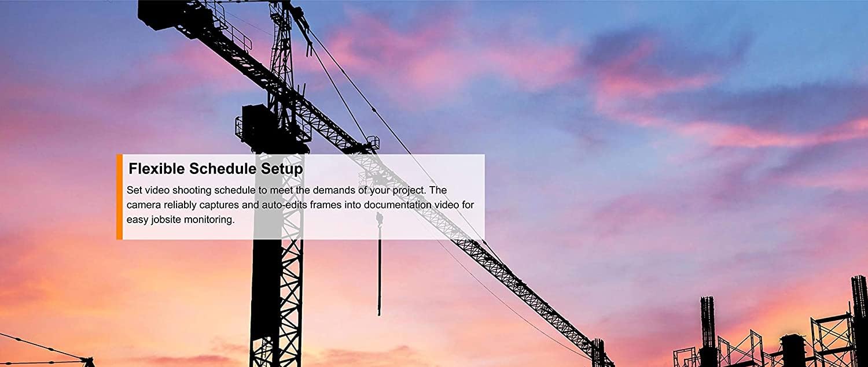Screen dimensions: 868x367
Task: Select the paragraph starting with Set video shooting
Action: coord(300,205)
